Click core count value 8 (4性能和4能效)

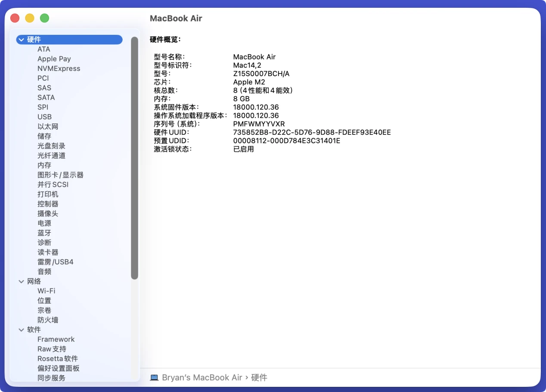tap(263, 90)
